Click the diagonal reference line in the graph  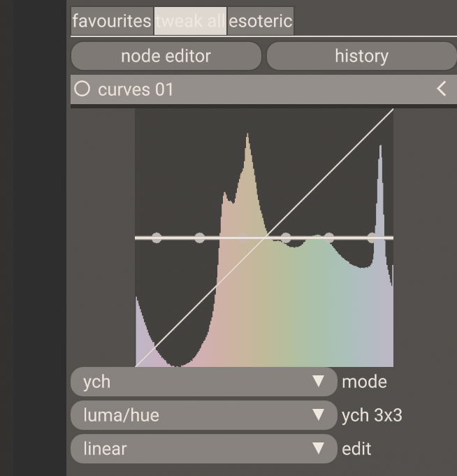click(x=328, y=173)
